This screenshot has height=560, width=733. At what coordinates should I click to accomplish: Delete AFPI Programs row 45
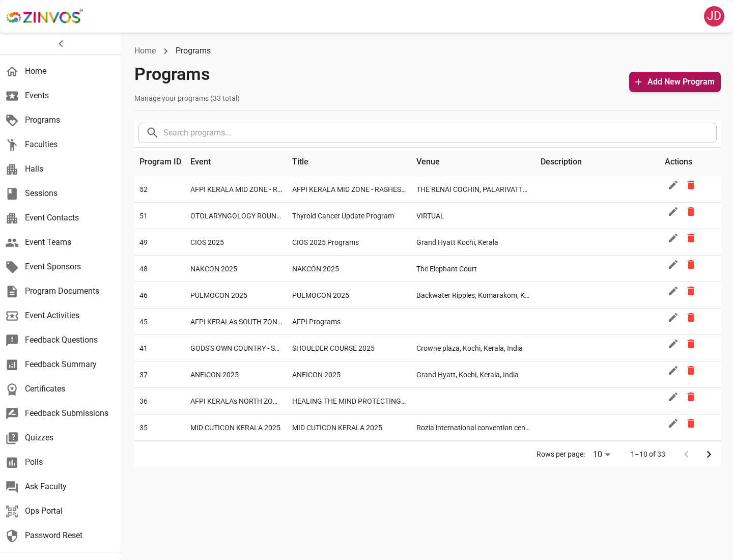coord(691,317)
